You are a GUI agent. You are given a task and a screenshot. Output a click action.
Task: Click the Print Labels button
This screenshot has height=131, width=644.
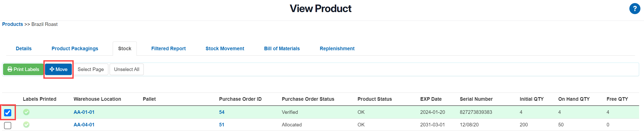click(23, 69)
